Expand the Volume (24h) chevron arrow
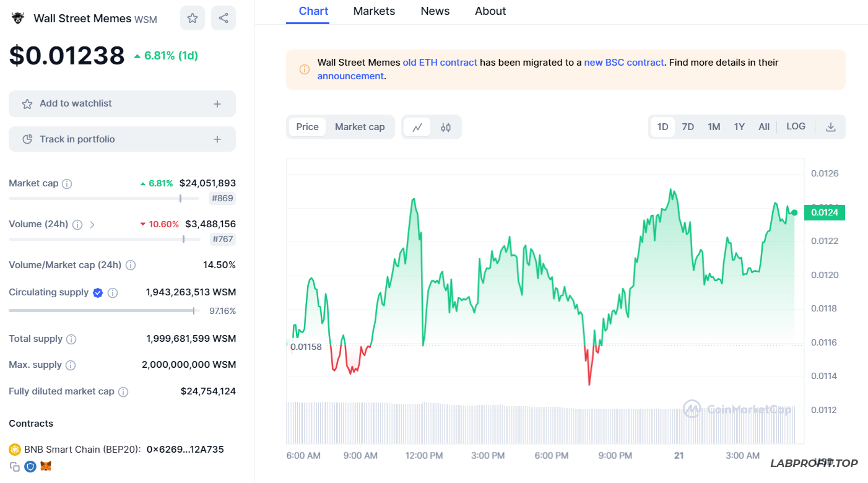The height and width of the screenshot is (483, 868). click(92, 225)
